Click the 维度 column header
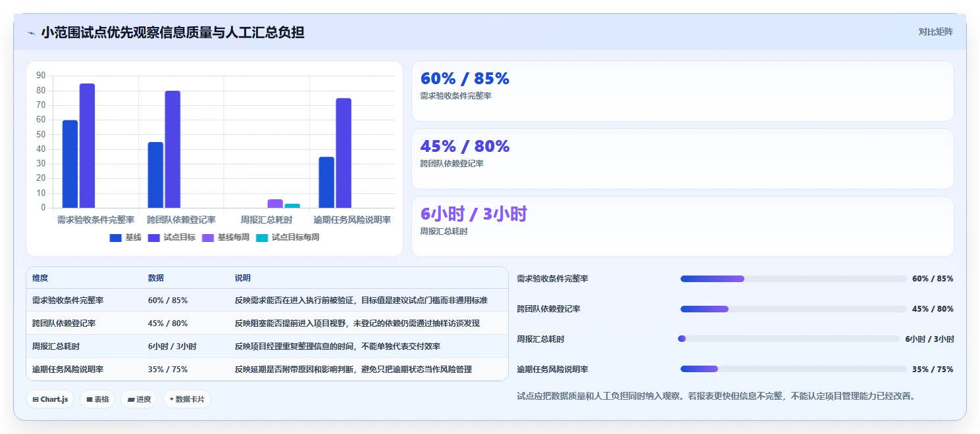This screenshot has width=980, height=434. point(40,278)
